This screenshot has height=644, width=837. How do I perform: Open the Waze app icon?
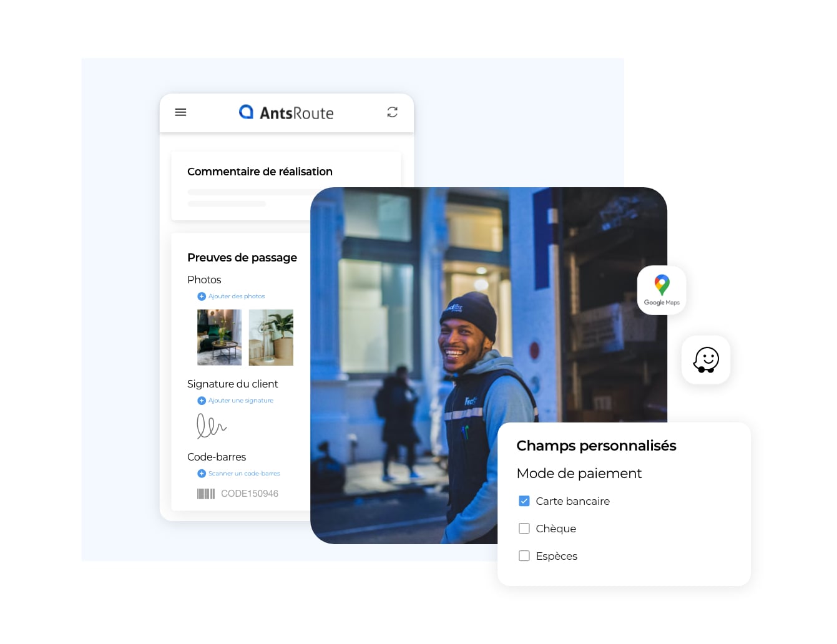(x=706, y=360)
